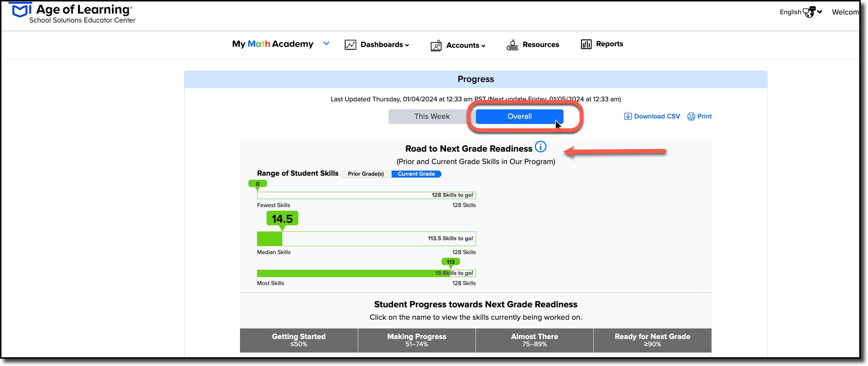Click the Range of Student Skills heading
The height and width of the screenshot is (366, 868).
tap(298, 173)
